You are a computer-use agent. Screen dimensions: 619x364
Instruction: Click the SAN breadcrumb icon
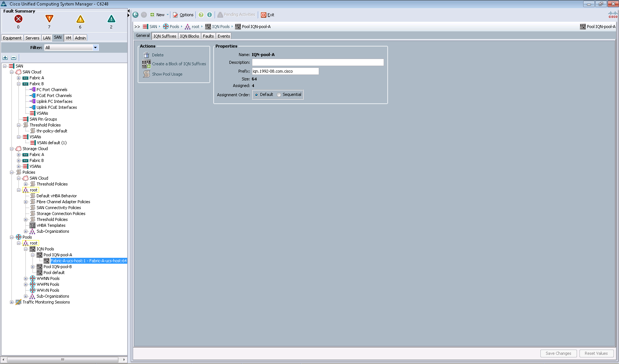[x=145, y=27]
